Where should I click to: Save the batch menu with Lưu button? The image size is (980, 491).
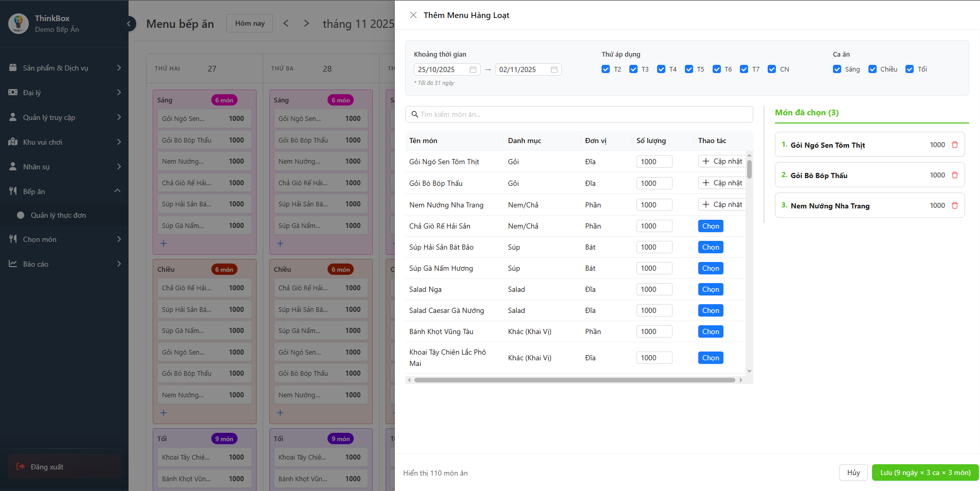tap(925, 472)
